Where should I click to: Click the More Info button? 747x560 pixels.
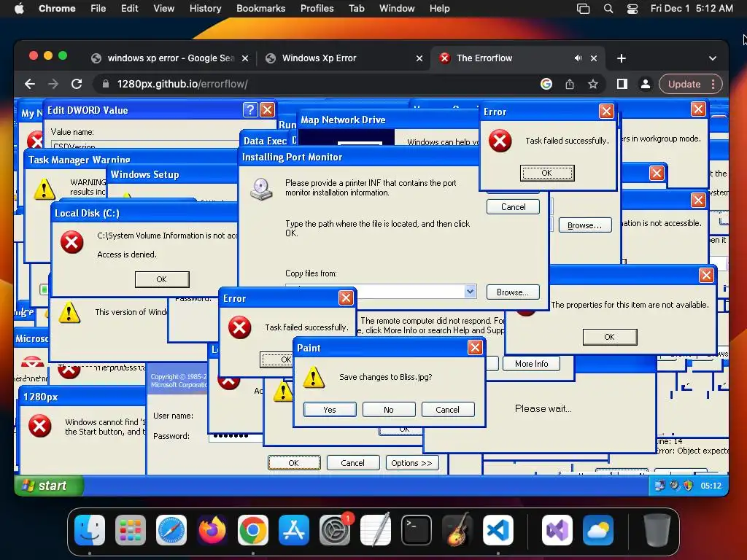tap(532, 364)
